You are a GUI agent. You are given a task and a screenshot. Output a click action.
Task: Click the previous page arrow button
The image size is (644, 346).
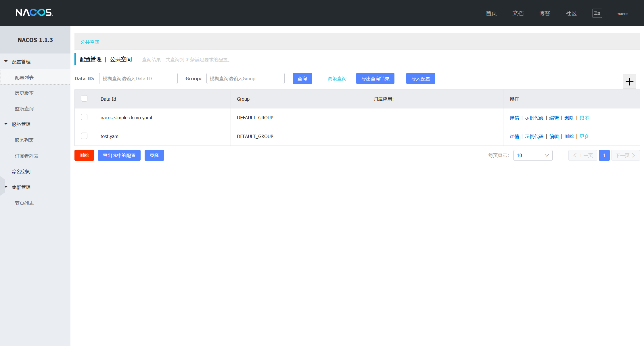[x=582, y=155]
